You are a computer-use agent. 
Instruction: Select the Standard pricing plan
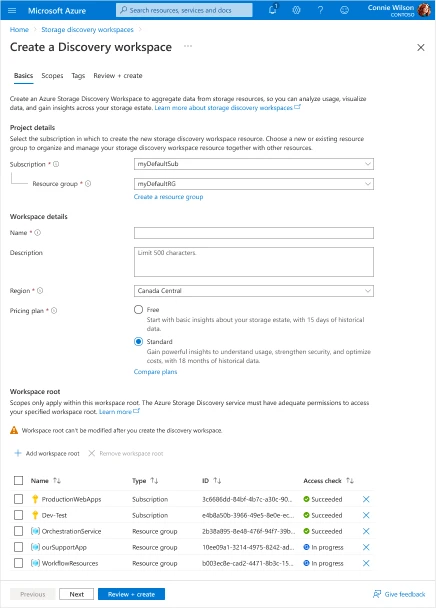coord(138,342)
